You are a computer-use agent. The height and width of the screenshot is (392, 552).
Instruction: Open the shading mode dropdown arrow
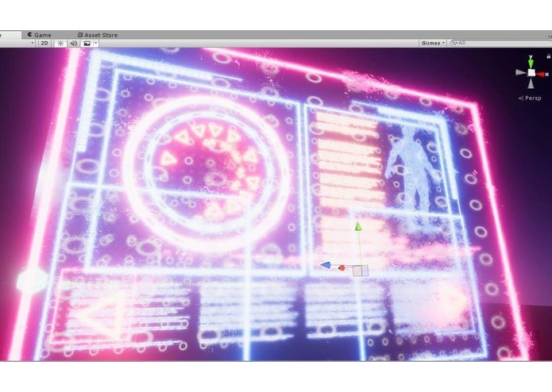coord(33,43)
